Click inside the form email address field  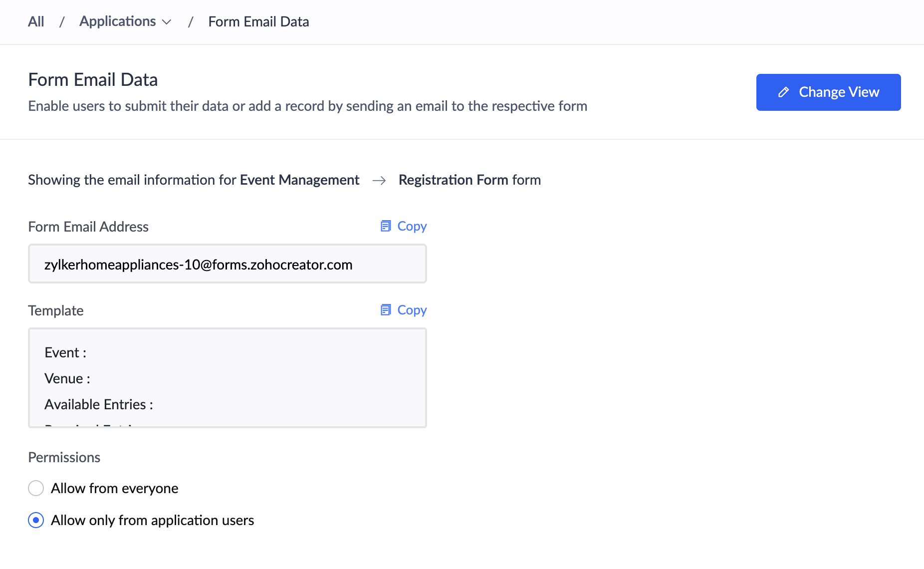click(228, 264)
